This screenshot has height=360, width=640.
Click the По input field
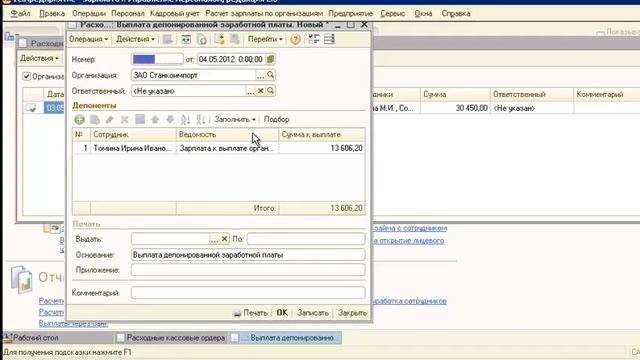tap(306, 239)
